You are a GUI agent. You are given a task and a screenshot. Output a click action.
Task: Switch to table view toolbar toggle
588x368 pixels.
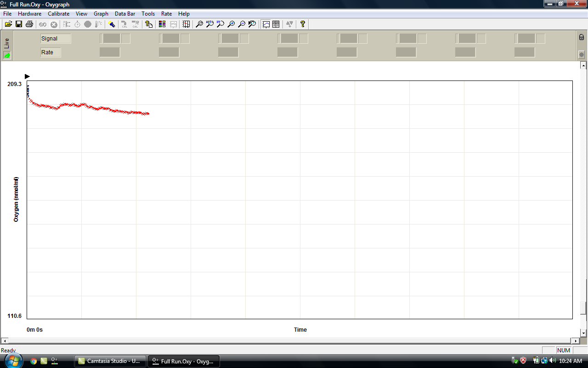point(276,24)
